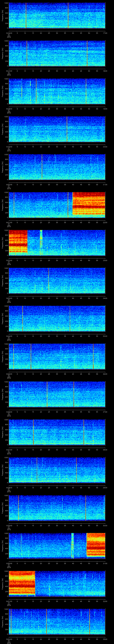Click the 22:00 end time label

[x=105, y=223]
